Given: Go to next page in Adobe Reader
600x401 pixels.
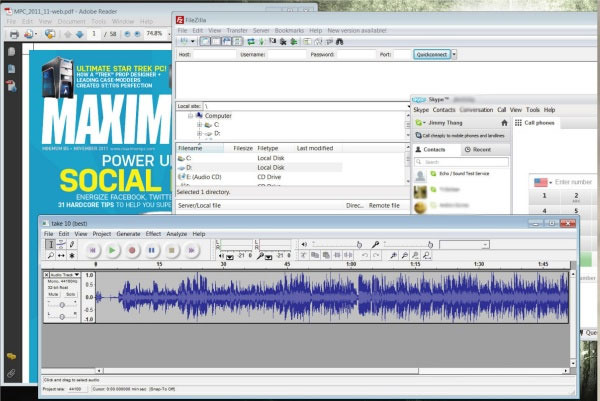Looking at the screenshot, I should tap(80, 33).
